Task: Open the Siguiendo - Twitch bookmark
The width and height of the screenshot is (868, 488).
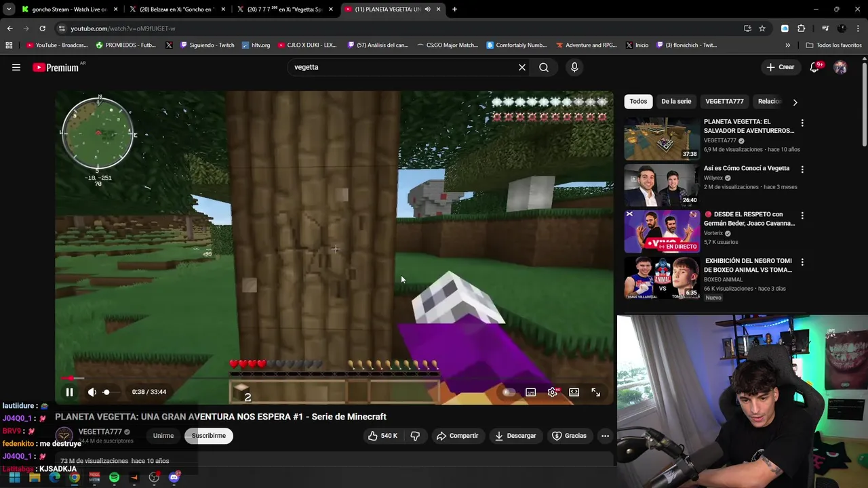Action: [207, 45]
